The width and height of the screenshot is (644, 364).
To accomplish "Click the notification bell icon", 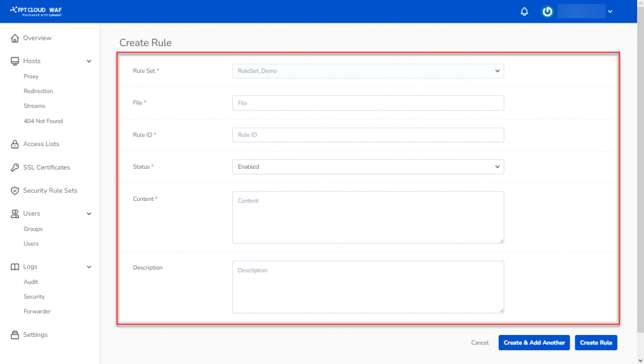I will pyautogui.click(x=524, y=11).
